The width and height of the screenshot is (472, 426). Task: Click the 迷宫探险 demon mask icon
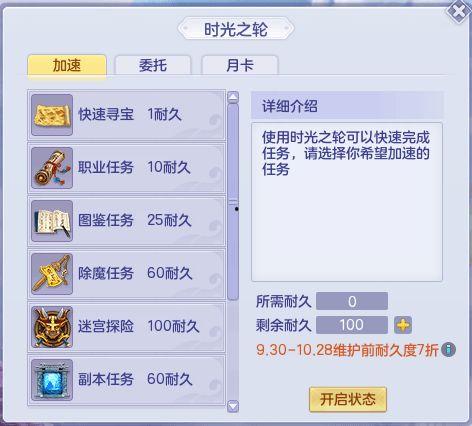point(52,327)
